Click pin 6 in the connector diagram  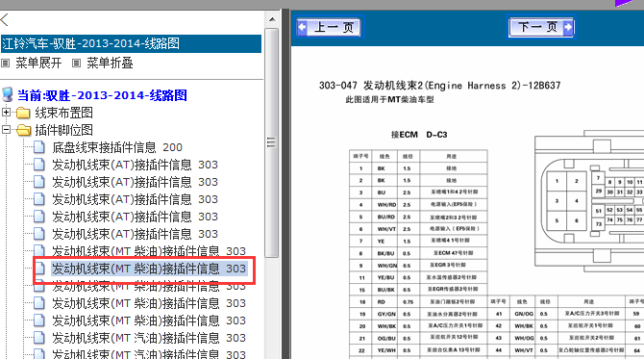pyautogui.click(x=577, y=220)
